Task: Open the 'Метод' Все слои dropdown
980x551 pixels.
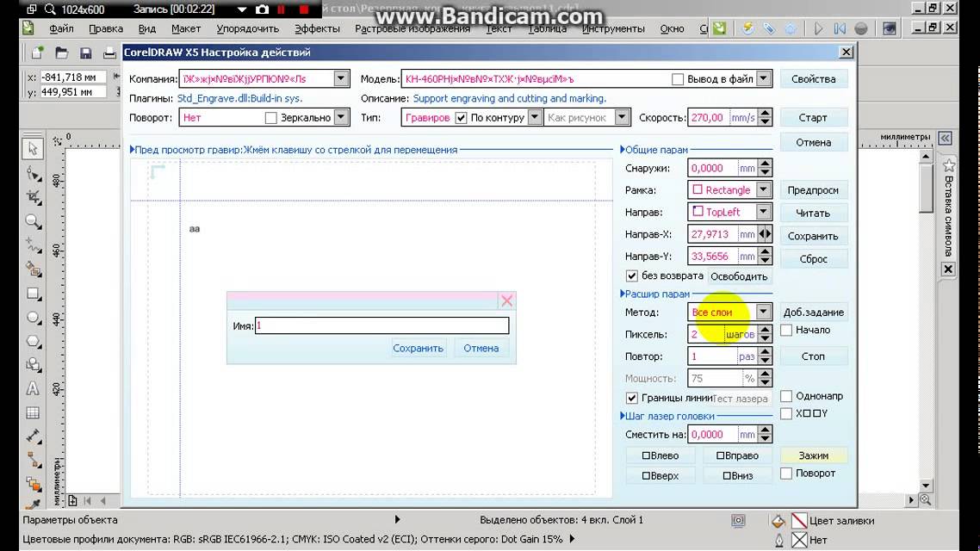Action: click(x=764, y=312)
